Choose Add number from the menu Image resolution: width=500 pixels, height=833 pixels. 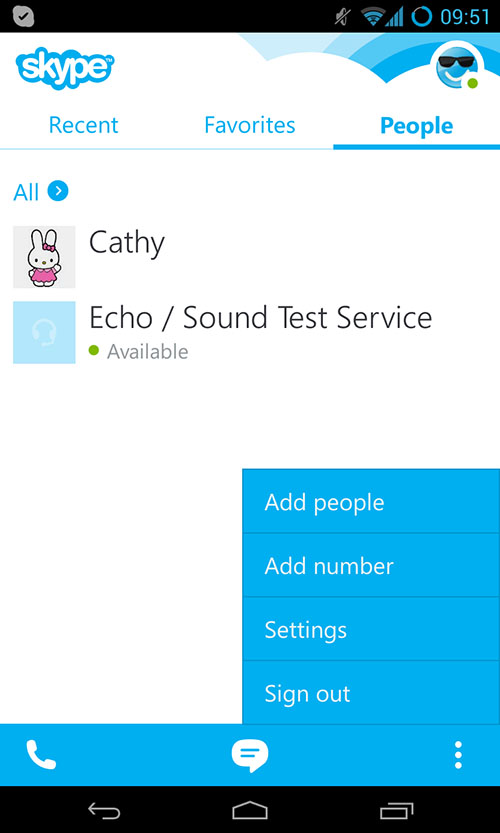pos(371,565)
